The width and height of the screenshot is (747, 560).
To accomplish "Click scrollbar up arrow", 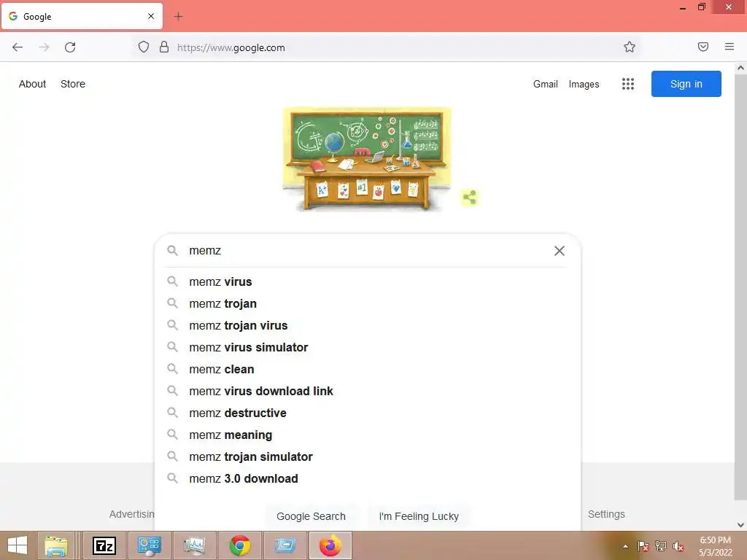I will 740,68.
